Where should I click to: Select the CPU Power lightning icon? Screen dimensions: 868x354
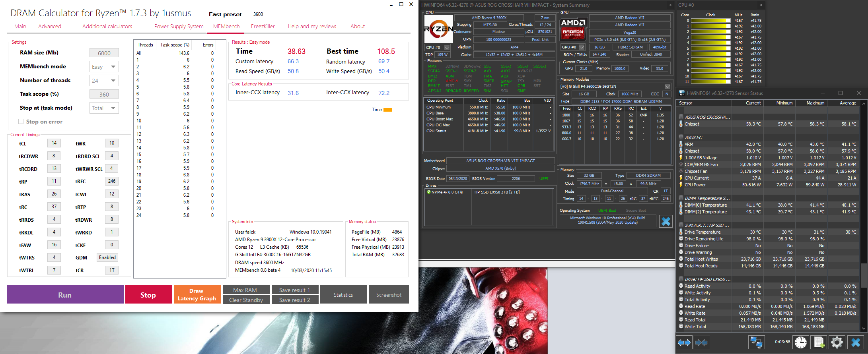pos(681,185)
